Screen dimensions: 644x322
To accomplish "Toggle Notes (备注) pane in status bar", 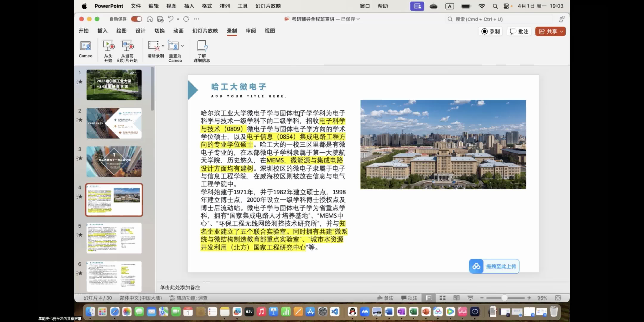I will [385, 298].
